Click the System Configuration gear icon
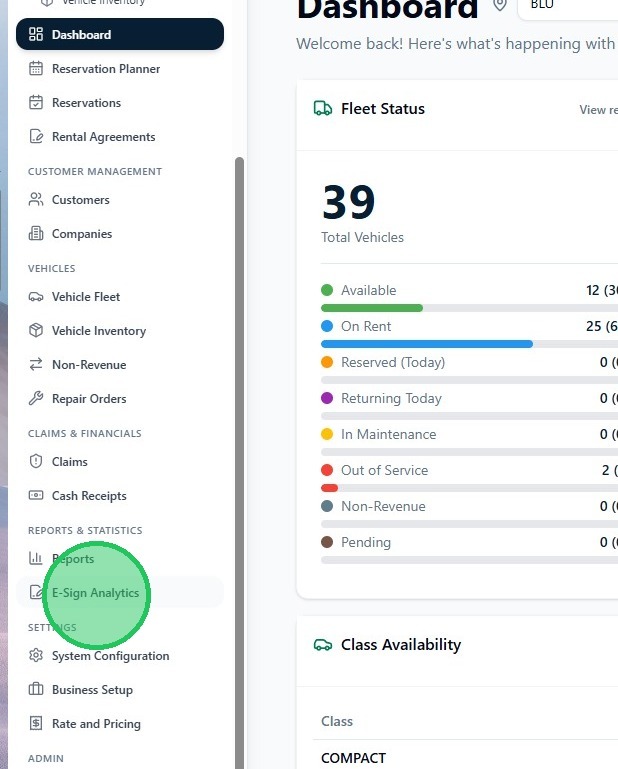The width and height of the screenshot is (618, 769). [36, 656]
